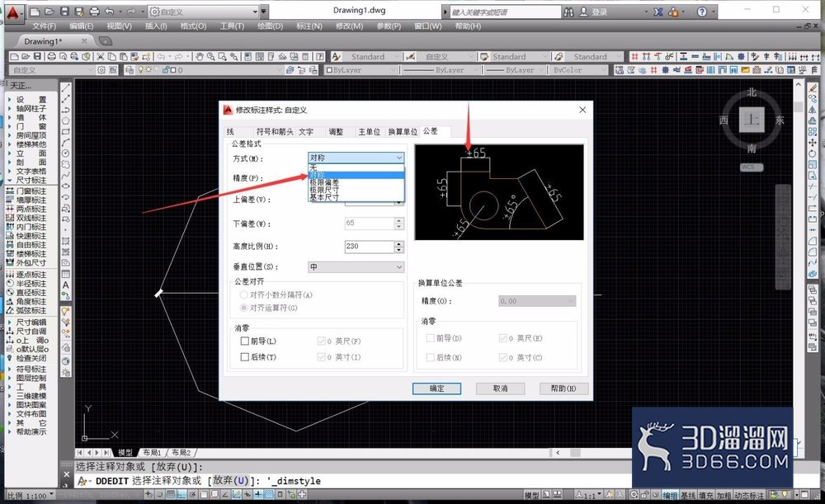The height and width of the screenshot is (504, 825).
Task: Open the alternate units 精度(O) dropdown
Action: [x=537, y=301]
